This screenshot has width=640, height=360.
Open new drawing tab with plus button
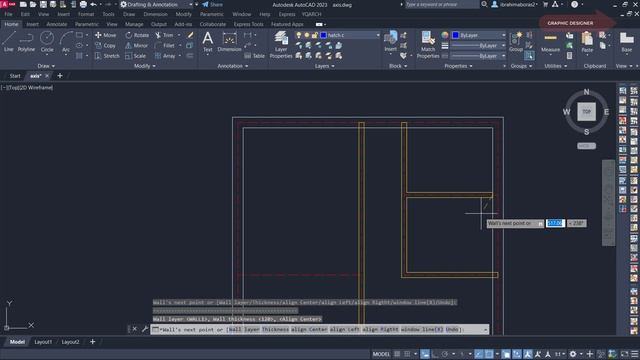tap(60, 76)
